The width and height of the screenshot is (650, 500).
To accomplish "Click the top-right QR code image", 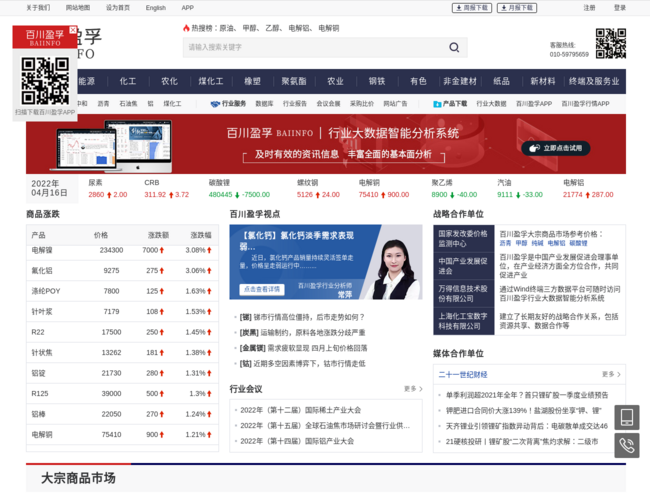I will (610, 43).
